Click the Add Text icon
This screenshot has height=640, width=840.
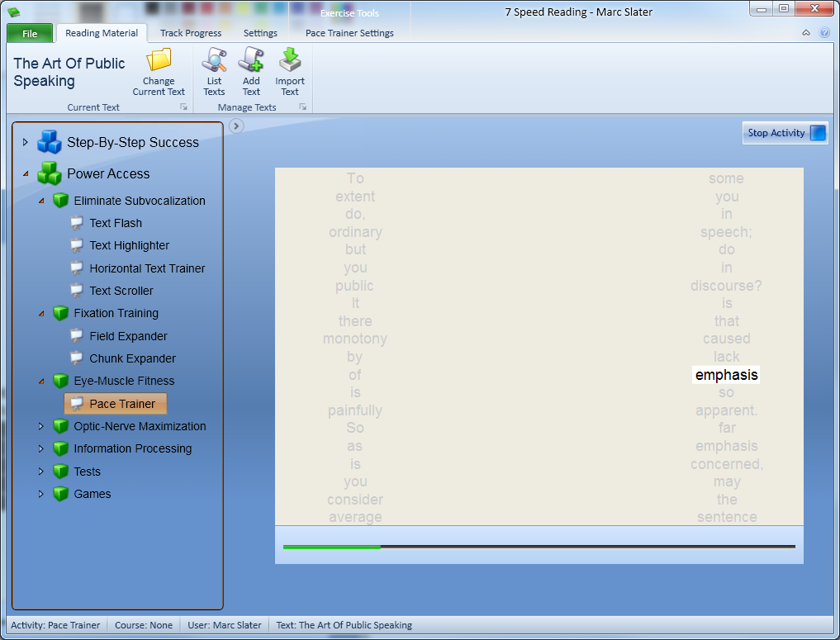click(251, 61)
